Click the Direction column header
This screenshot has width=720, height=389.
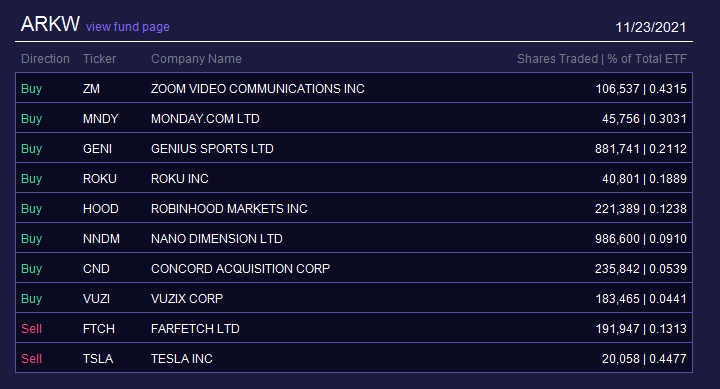pyautogui.click(x=45, y=59)
